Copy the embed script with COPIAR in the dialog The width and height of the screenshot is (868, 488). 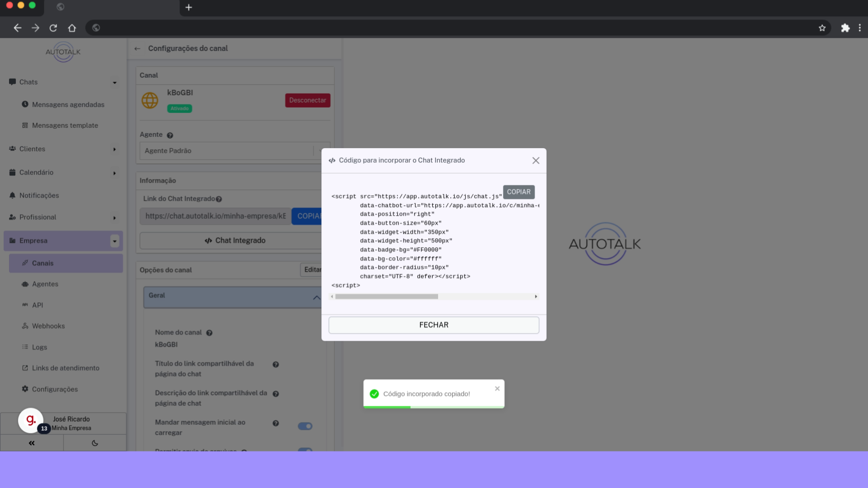519,192
